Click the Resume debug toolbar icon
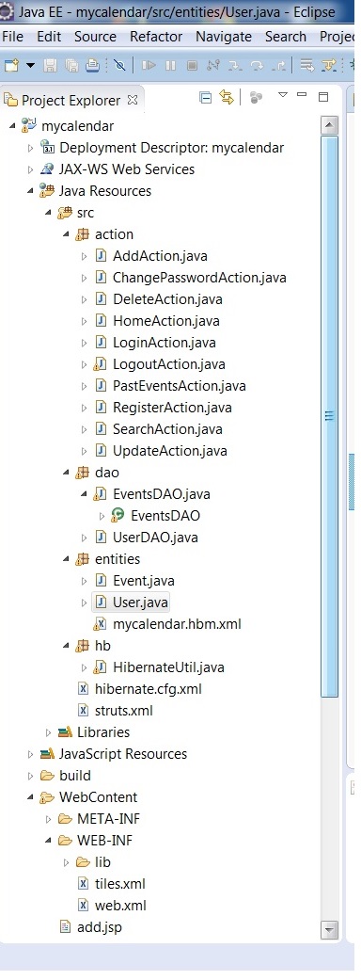 click(149, 64)
